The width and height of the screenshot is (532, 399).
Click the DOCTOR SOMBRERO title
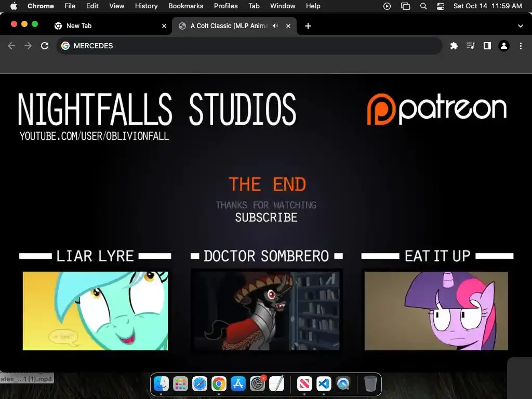pos(267,256)
